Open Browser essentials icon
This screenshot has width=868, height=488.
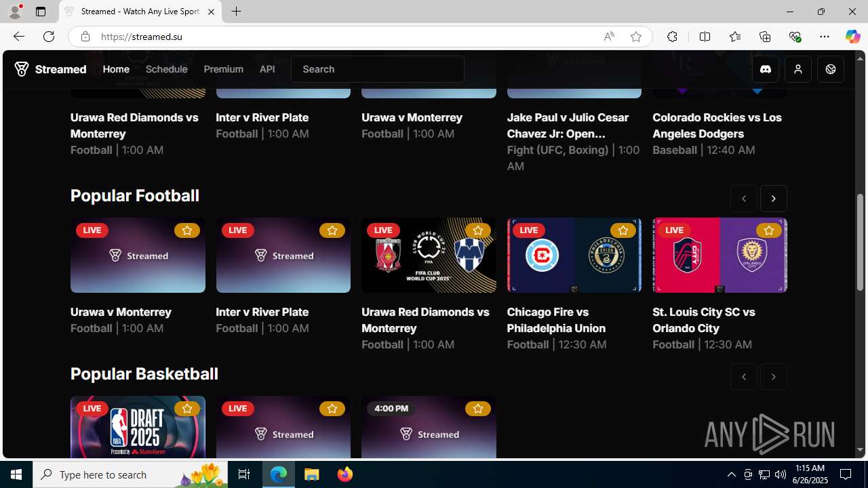click(x=795, y=37)
